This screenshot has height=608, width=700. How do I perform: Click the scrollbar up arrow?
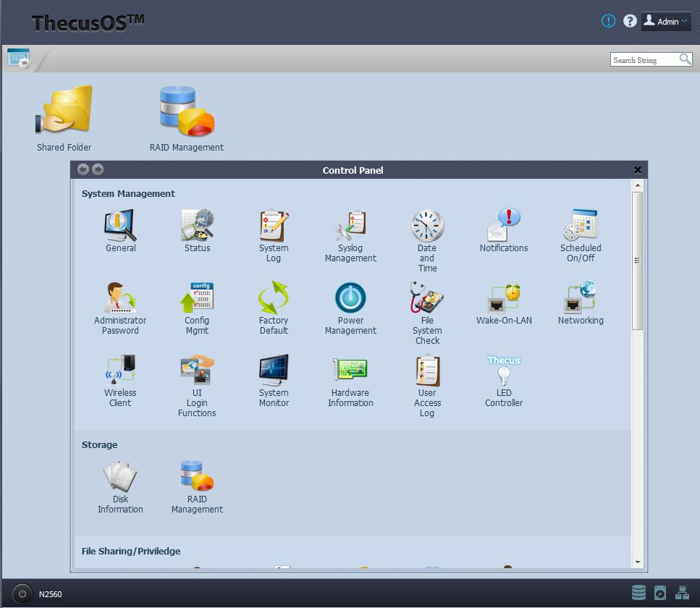click(x=638, y=185)
